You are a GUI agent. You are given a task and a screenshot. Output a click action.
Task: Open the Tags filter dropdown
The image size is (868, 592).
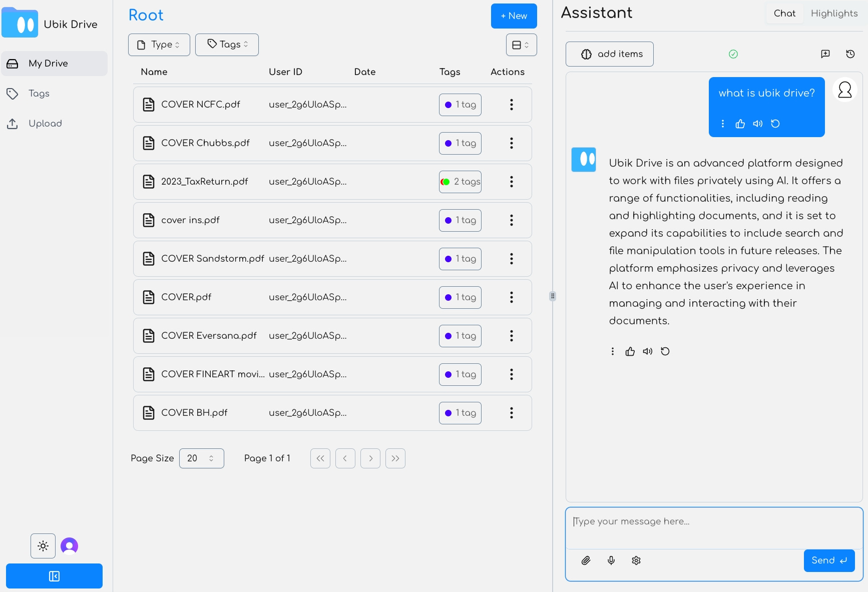click(227, 45)
